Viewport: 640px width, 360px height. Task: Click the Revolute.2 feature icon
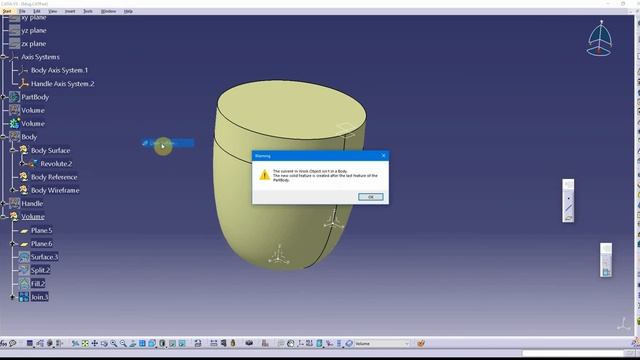coord(32,164)
